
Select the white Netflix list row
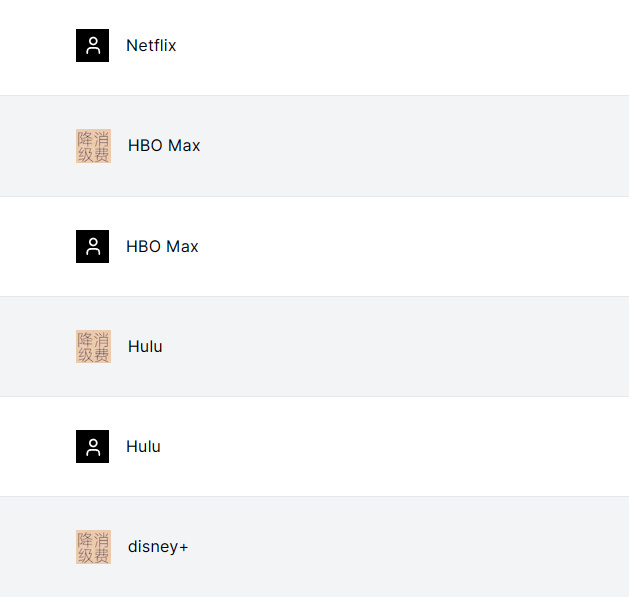pos(314,47)
